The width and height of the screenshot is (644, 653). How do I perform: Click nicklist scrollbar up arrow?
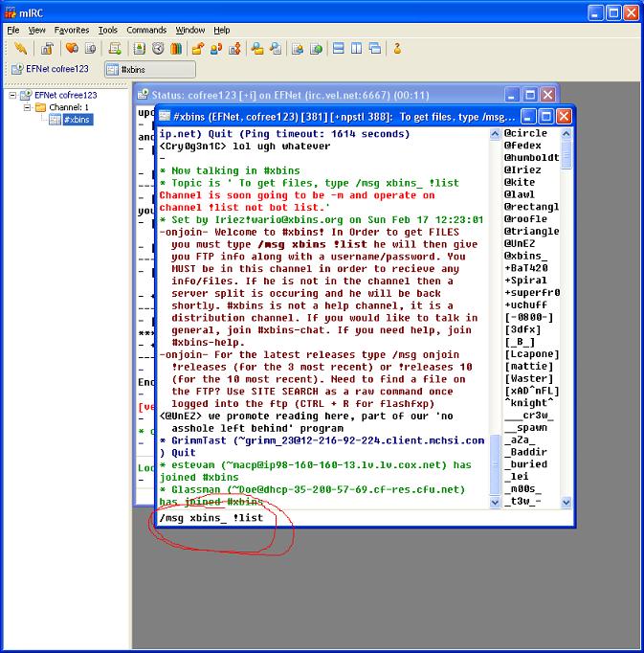566,134
